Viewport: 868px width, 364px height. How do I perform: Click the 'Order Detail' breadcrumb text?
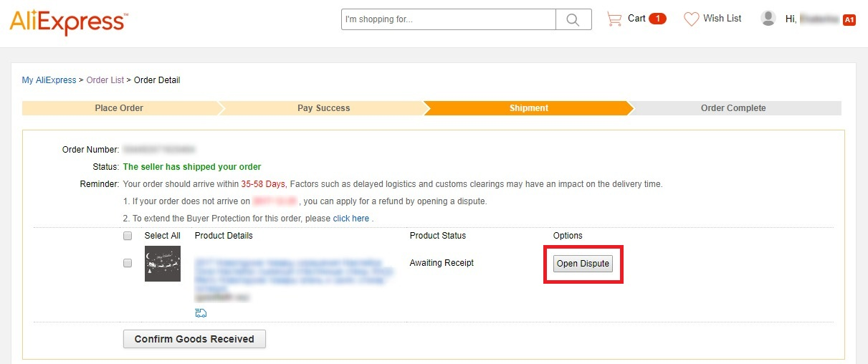point(157,80)
